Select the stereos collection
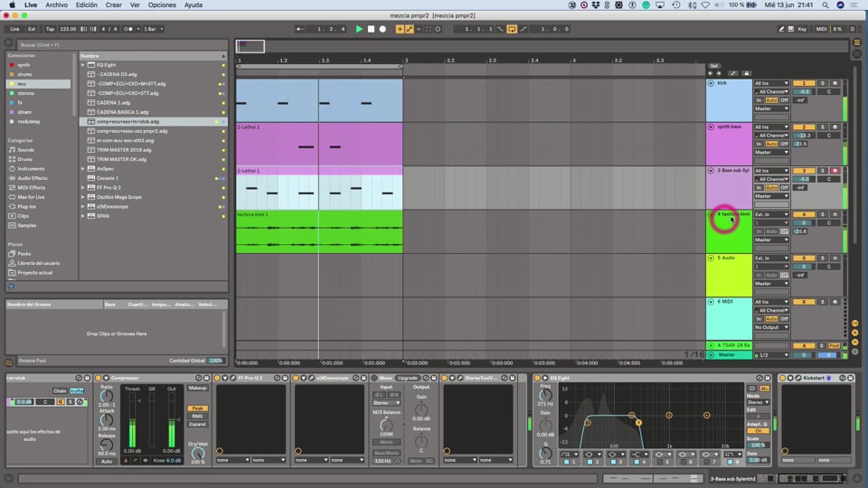 [x=25, y=93]
